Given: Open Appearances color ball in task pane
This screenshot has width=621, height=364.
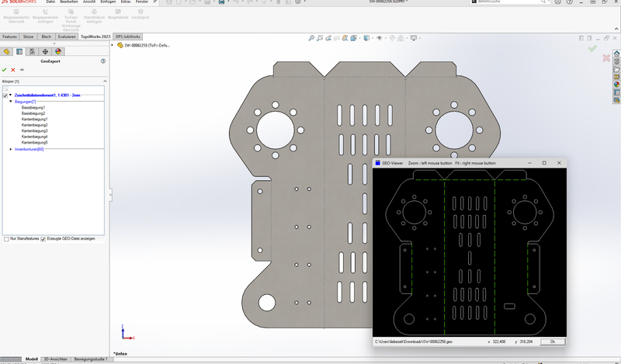Looking at the screenshot, I should (x=616, y=85).
